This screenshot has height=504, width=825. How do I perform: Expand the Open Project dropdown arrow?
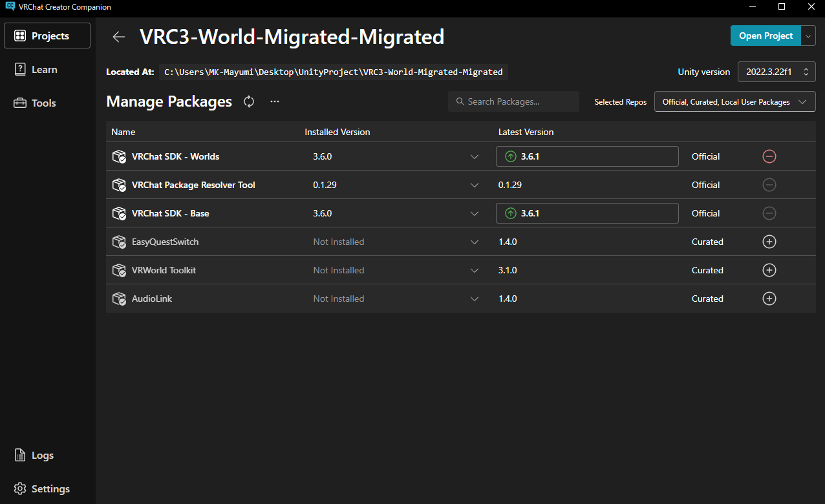click(808, 36)
